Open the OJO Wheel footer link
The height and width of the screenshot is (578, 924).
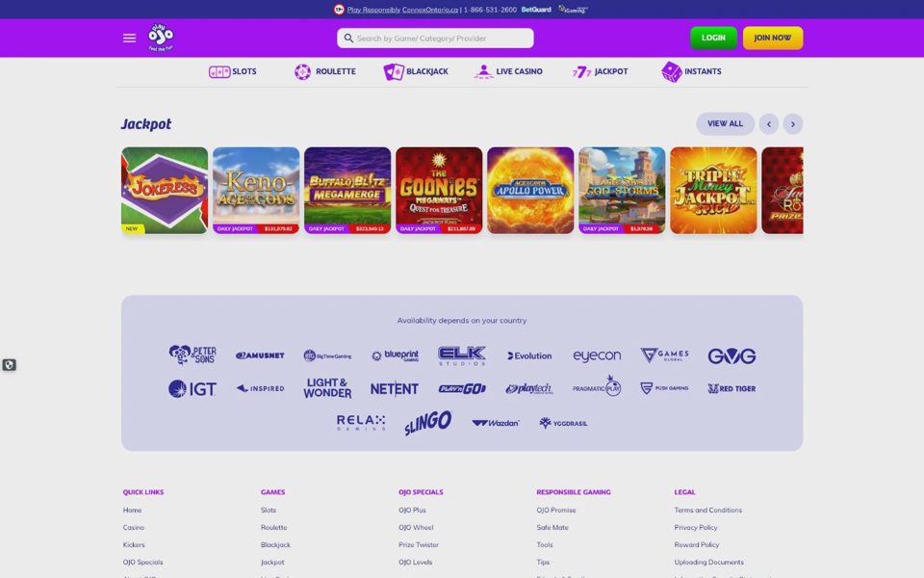pyautogui.click(x=416, y=527)
